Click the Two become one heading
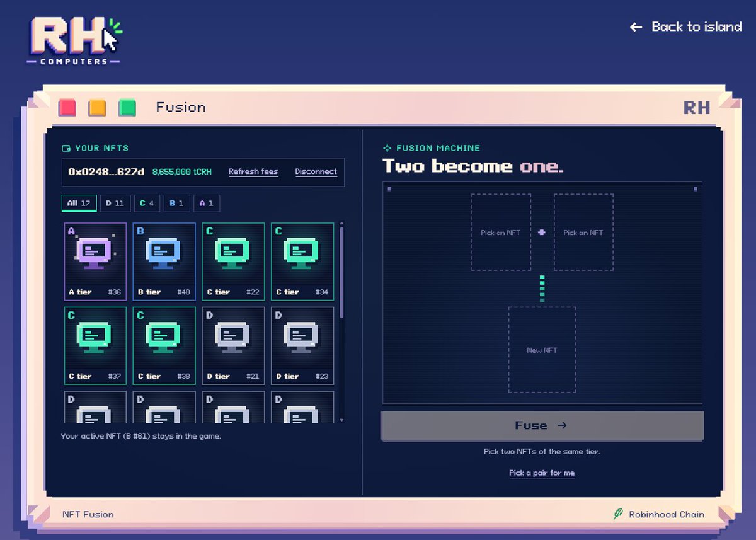The image size is (756, 540). [472, 166]
